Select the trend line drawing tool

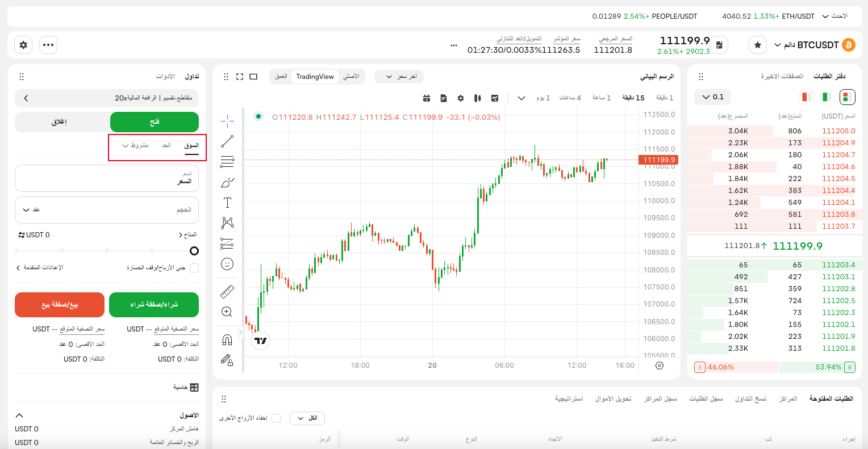[x=227, y=141]
